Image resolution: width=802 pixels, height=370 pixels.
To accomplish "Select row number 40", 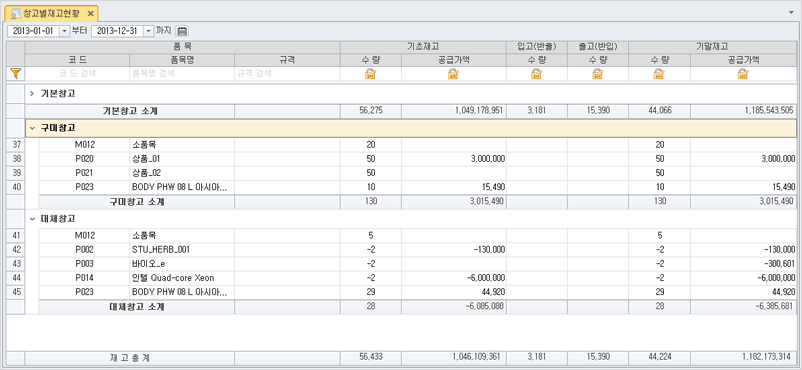I will pyautogui.click(x=15, y=187).
